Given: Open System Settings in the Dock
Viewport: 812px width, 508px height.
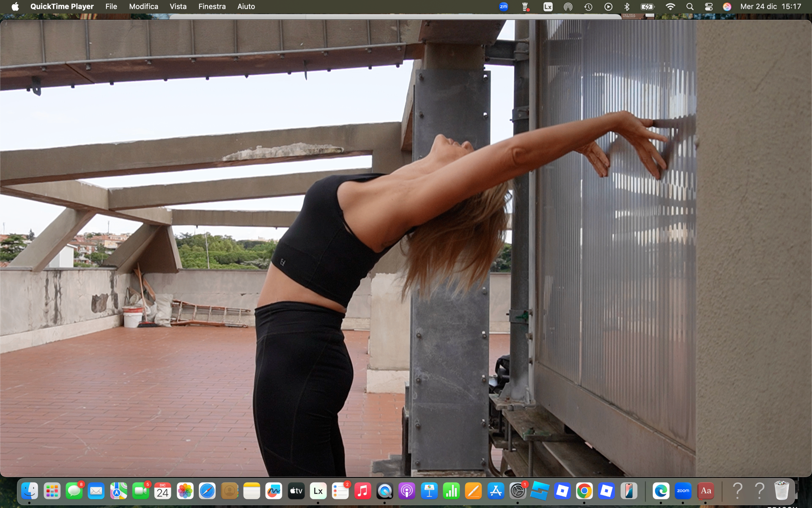Looking at the screenshot, I should [x=518, y=491].
